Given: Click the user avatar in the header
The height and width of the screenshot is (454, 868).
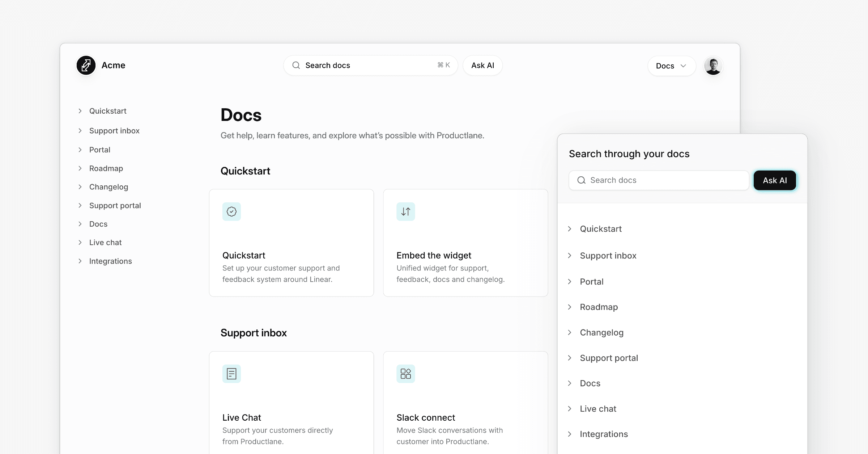Looking at the screenshot, I should point(713,66).
